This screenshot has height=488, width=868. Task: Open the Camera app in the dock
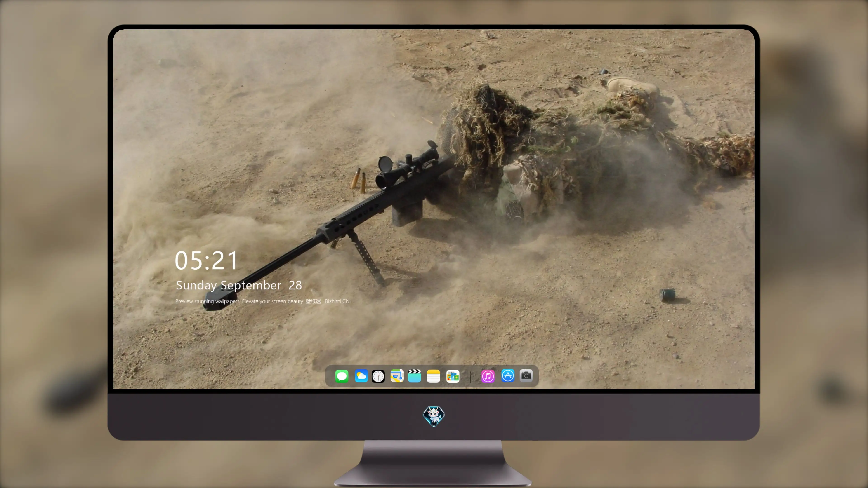[526, 375]
